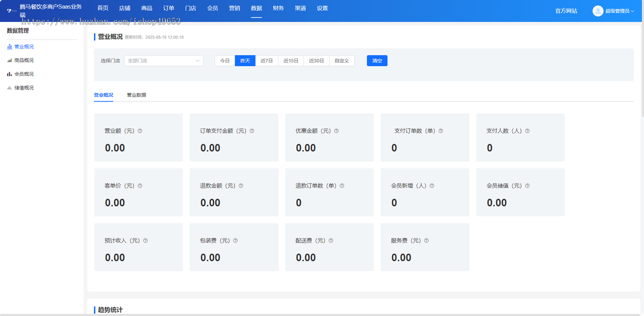The width and height of the screenshot is (644, 316).
Task: Select the 昨天 date filter option
Action: click(x=245, y=60)
